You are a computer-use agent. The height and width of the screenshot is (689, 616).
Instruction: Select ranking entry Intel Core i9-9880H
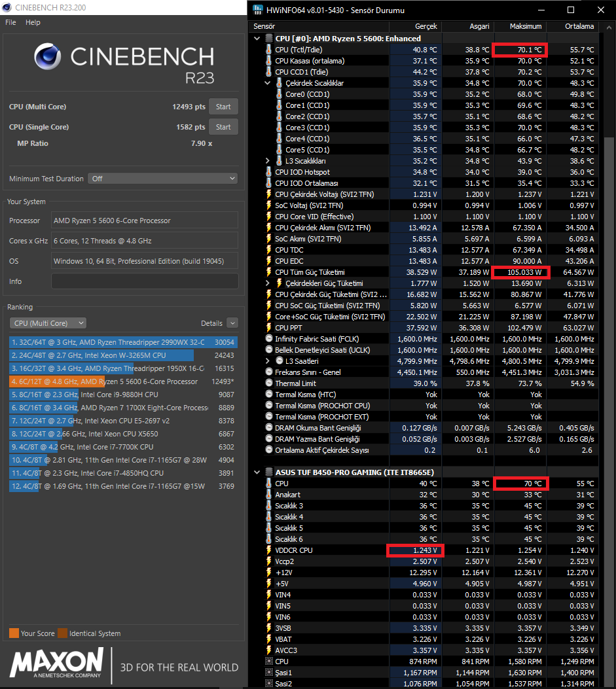pos(123,395)
